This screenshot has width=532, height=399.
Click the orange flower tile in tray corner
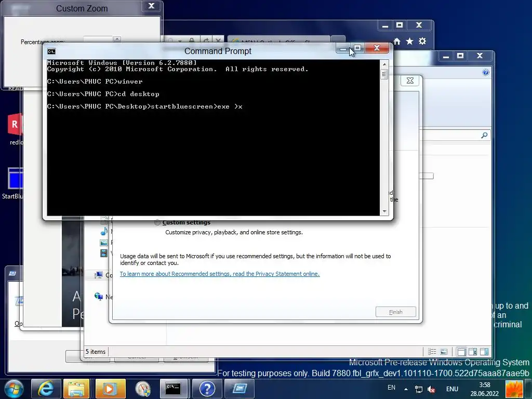click(514, 389)
